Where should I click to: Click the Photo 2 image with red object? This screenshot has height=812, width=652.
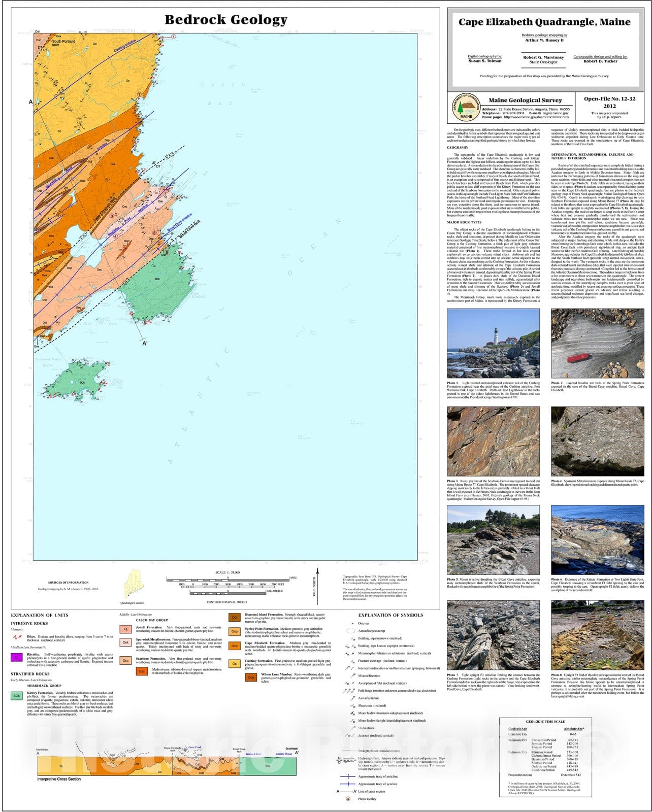(x=597, y=344)
